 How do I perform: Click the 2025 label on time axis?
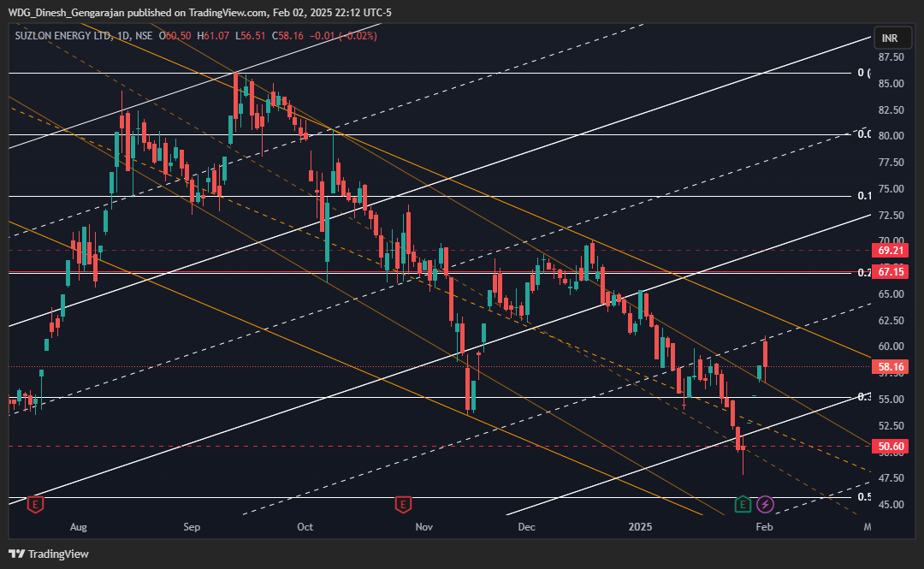[x=640, y=527]
